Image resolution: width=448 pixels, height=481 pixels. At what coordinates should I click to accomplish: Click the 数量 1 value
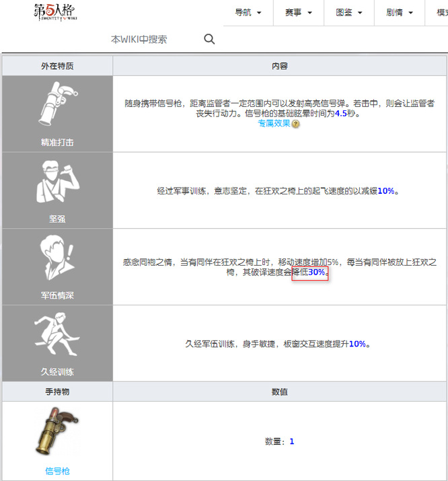tap(292, 441)
